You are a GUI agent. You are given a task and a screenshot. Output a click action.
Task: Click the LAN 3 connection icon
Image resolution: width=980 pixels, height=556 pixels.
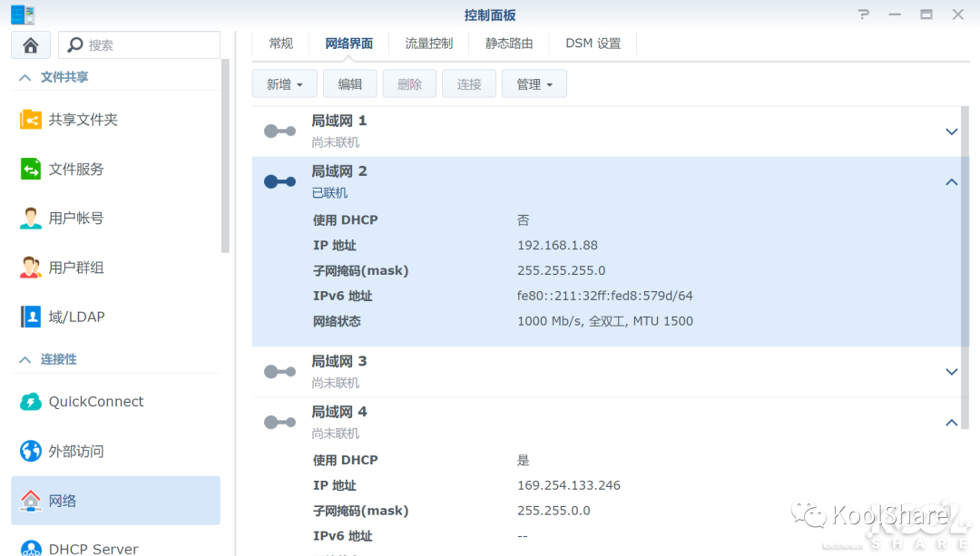pyautogui.click(x=279, y=372)
